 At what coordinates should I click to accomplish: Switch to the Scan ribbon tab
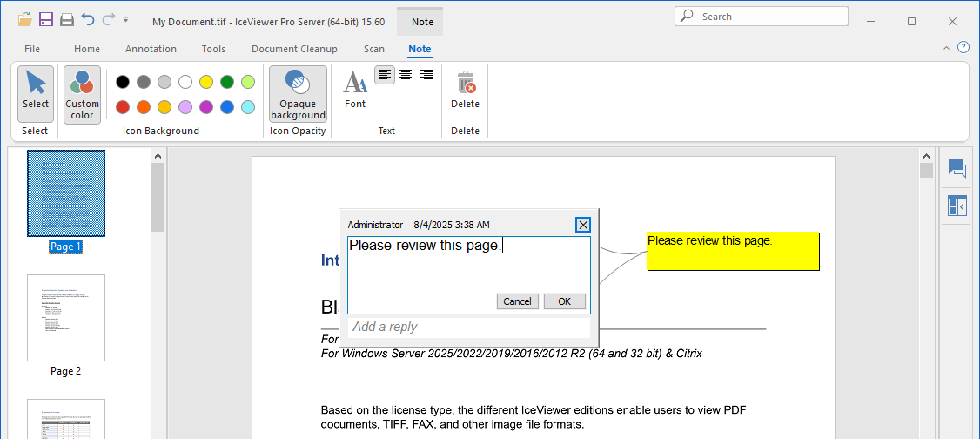(x=373, y=49)
